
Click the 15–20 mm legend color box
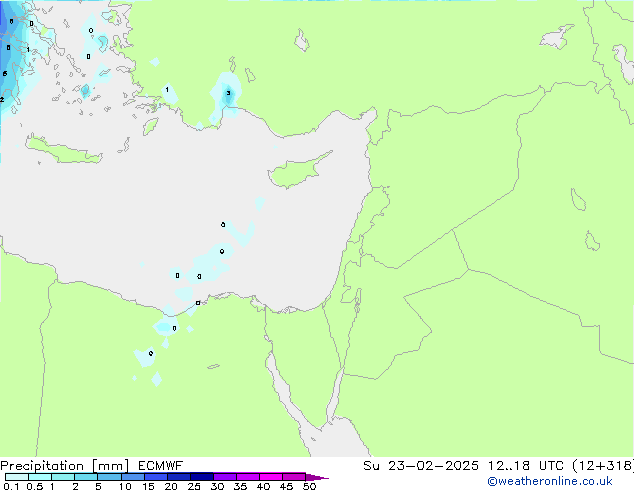pyautogui.click(x=155, y=477)
